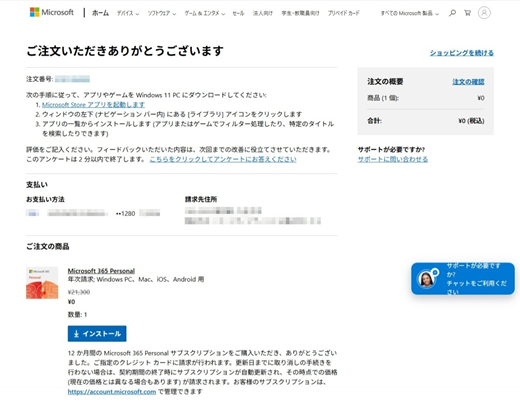Click the サポートが必要ですか? heading in sidebar
The width and height of the screenshot is (520, 416).
[x=391, y=150]
